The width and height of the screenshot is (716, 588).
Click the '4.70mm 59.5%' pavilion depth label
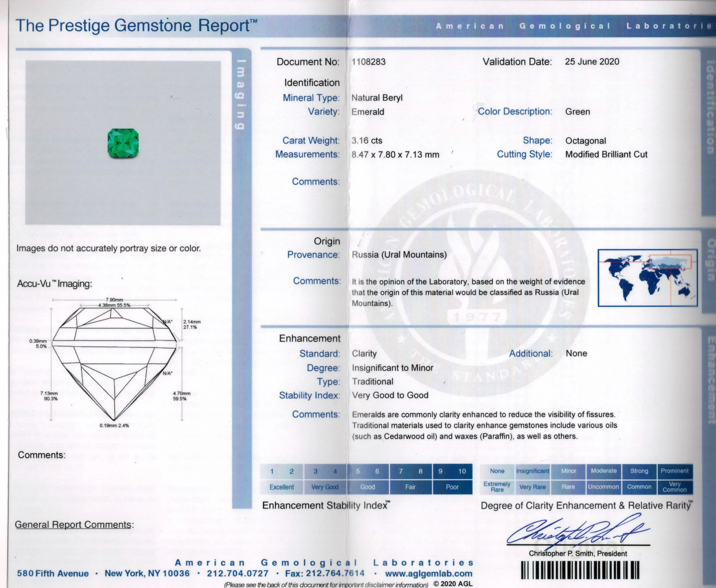click(x=181, y=396)
